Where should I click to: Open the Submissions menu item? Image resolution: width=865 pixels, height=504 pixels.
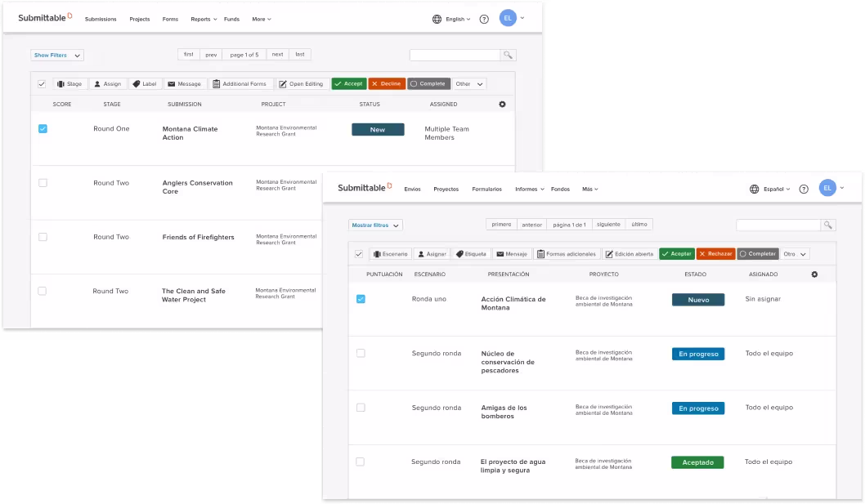(101, 20)
